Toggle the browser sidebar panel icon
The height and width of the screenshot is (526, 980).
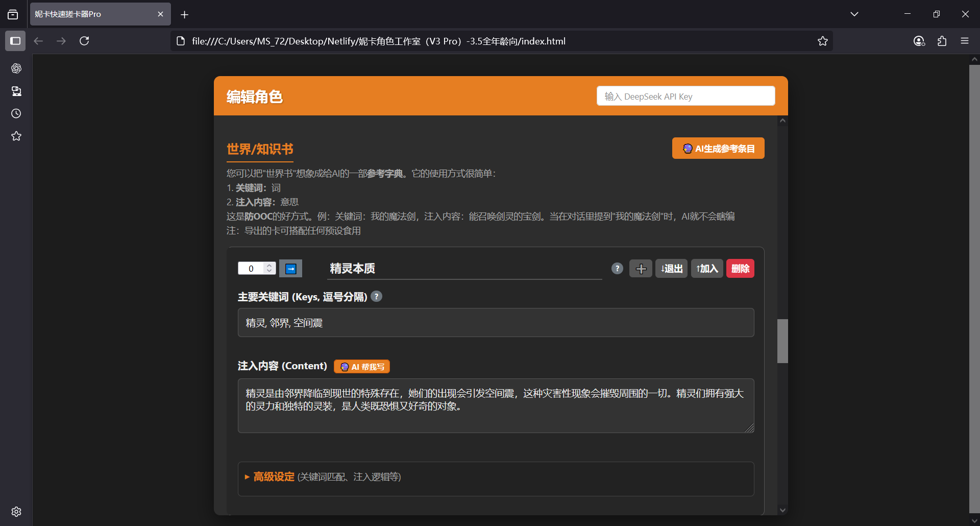(15, 41)
